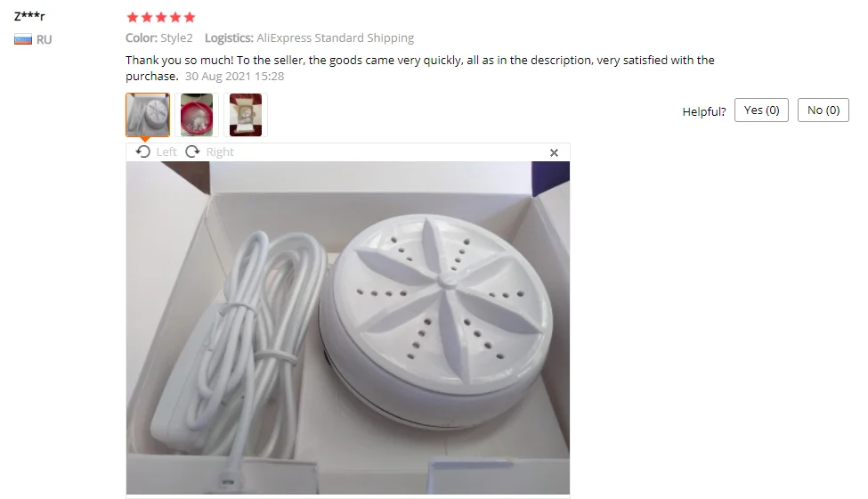Click the AliExpress Standard Shipping text
The image size is (868, 499).
coord(335,37)
